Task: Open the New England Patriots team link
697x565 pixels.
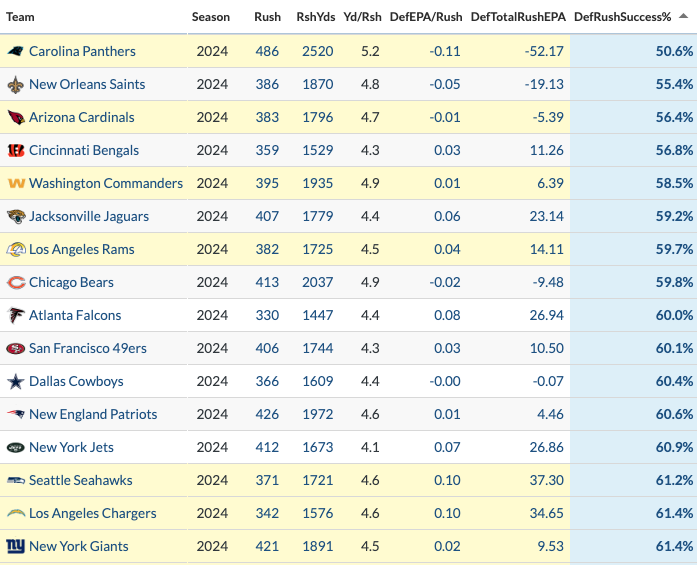Action: 93,414
